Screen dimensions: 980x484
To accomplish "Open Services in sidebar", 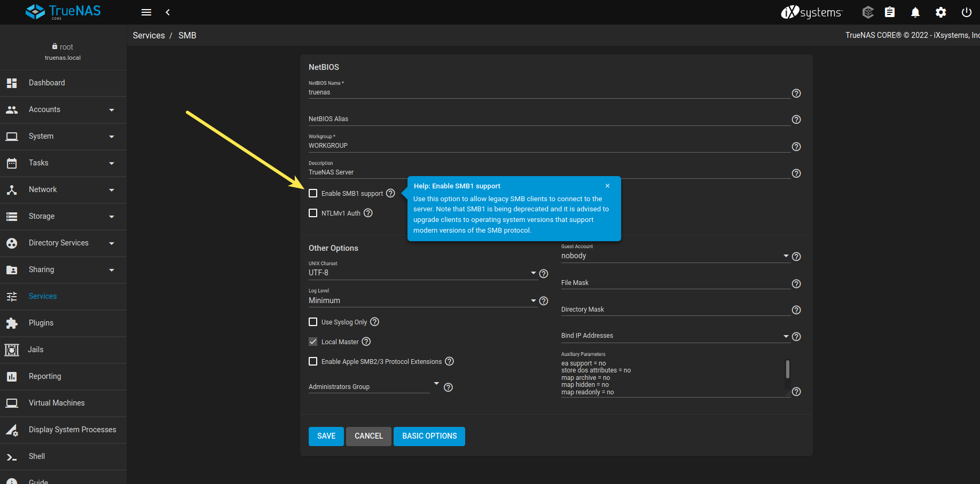I will coord(63,296).
